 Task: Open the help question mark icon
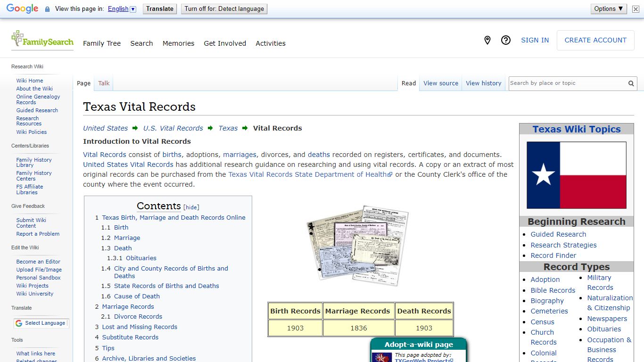506,41
